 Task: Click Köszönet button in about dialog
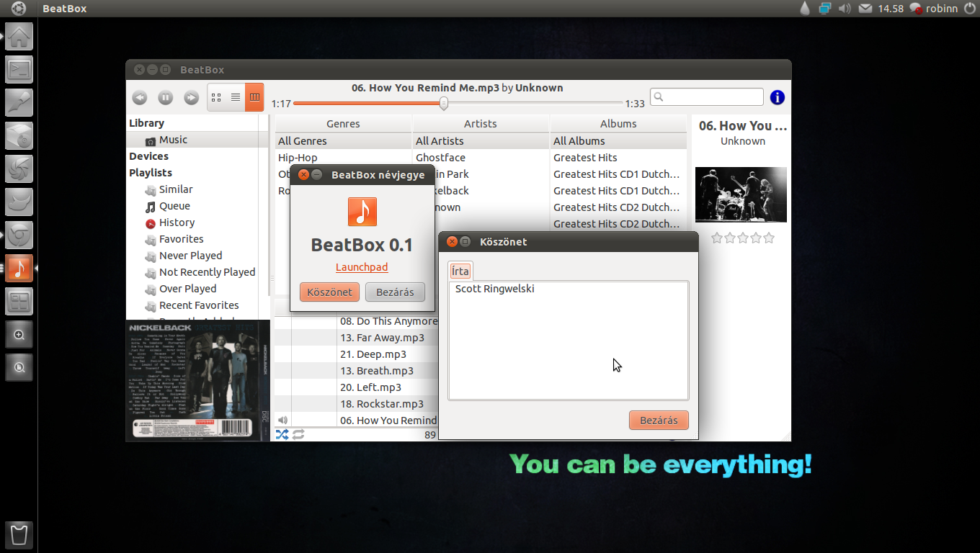point(329,292)
